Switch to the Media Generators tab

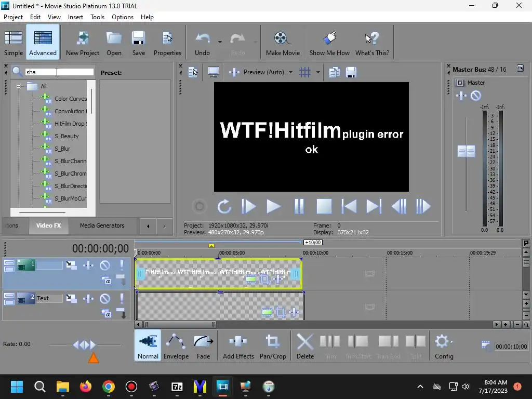102,225
